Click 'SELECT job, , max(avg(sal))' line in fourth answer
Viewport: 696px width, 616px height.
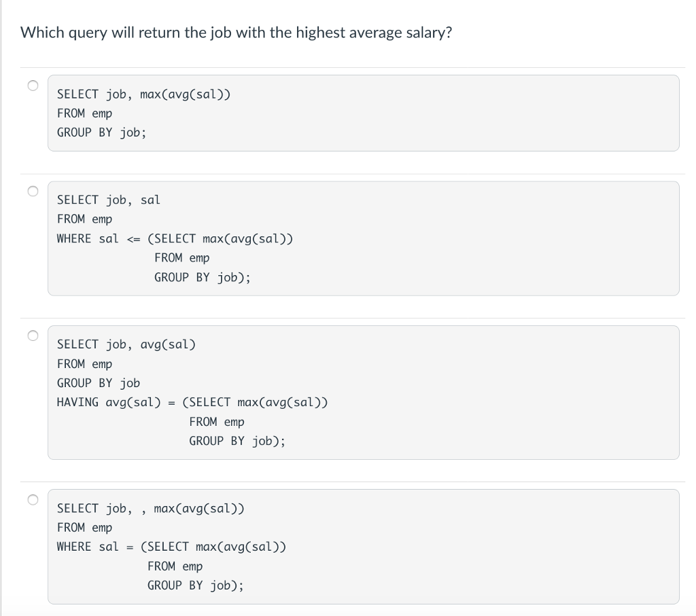pos(150,509)
